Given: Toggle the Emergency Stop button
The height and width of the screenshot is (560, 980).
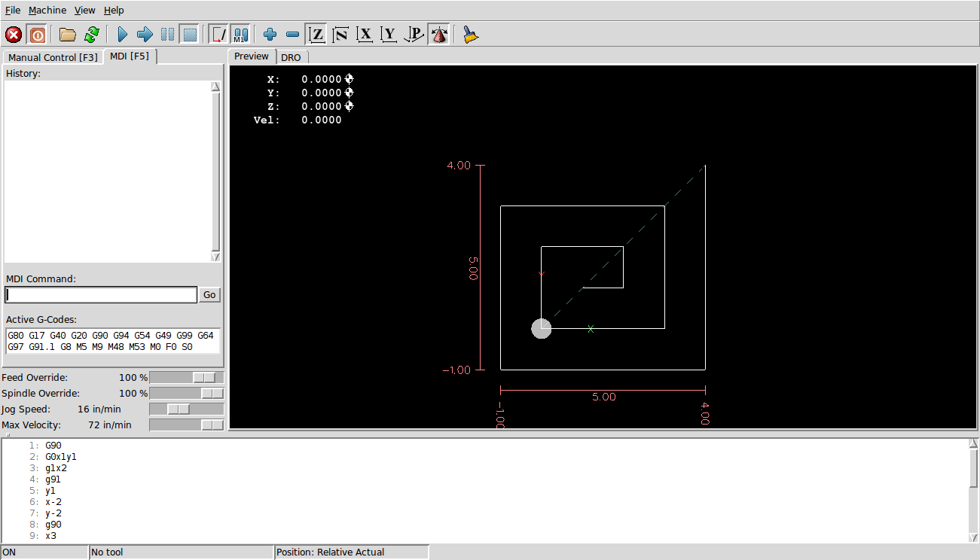Looking at the screenshot, I should point(14,35).
